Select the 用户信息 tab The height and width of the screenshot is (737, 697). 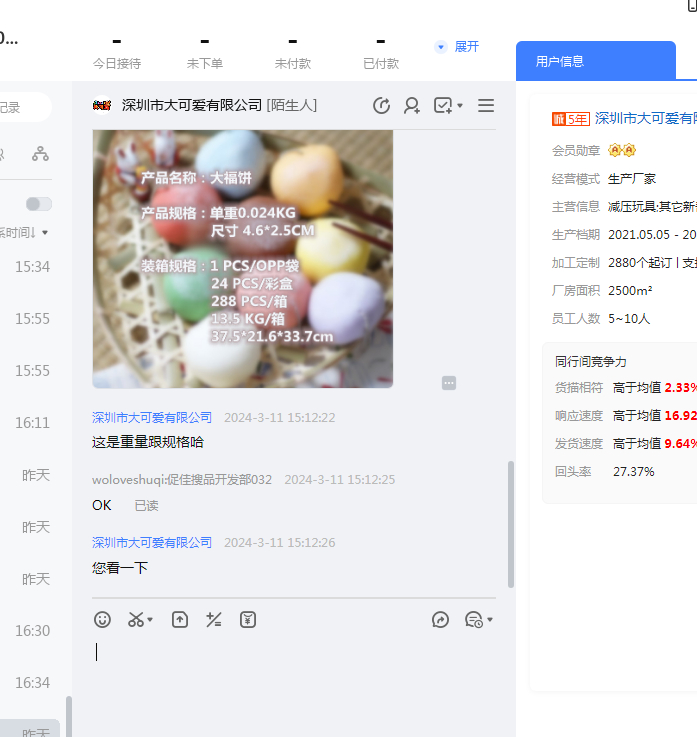coord(560,61)
